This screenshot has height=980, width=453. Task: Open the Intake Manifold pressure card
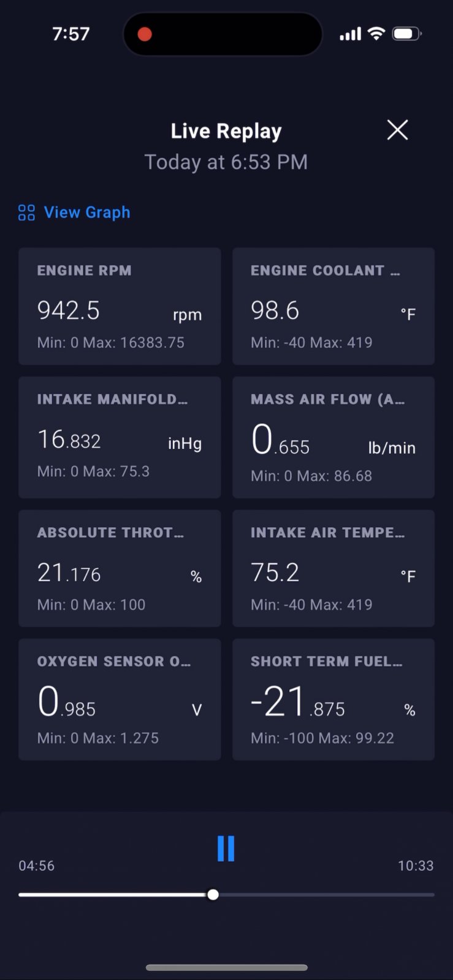pos(120,437)
